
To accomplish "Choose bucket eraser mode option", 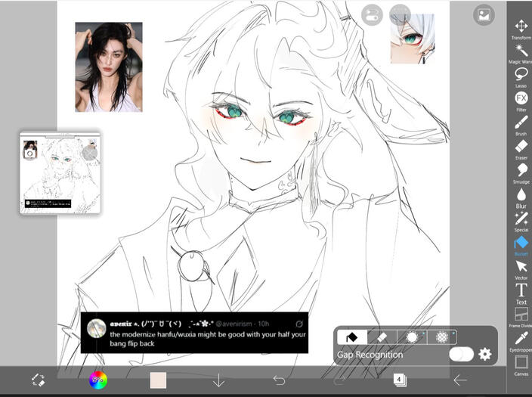I will tap(382, 337).
